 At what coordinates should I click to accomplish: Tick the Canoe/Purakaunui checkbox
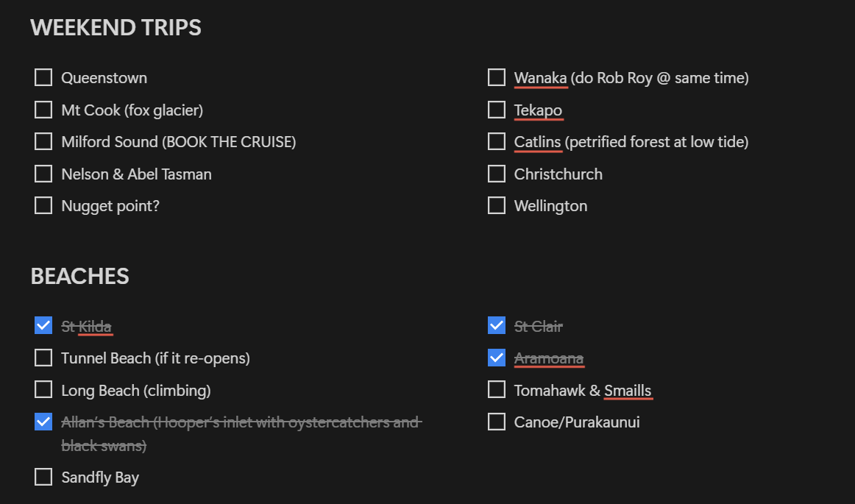497,422
